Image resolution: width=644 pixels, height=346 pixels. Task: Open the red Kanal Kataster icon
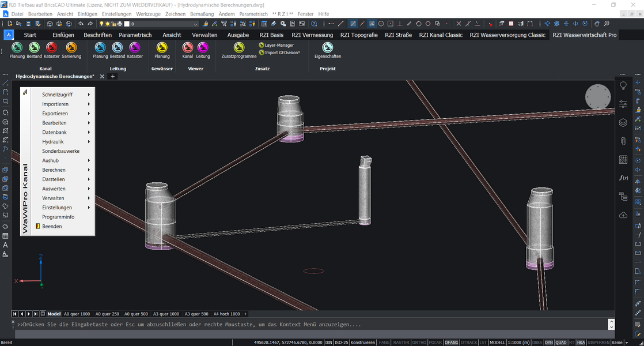51,48
